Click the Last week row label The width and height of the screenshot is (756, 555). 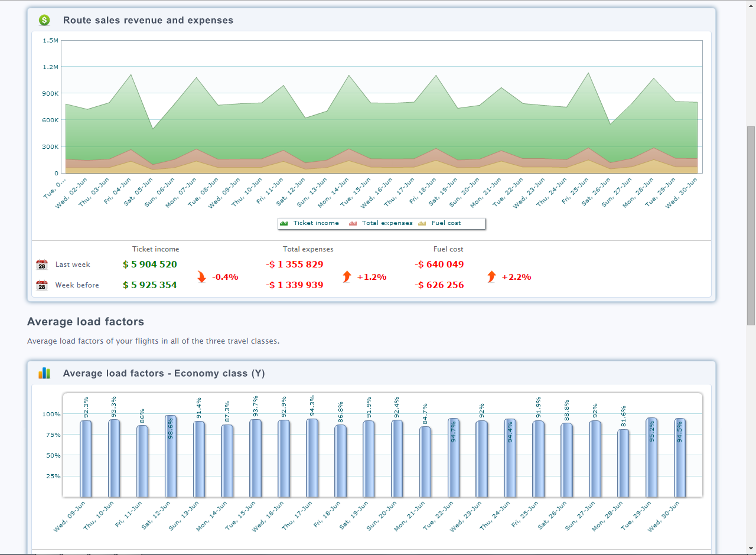coord(73,265)
